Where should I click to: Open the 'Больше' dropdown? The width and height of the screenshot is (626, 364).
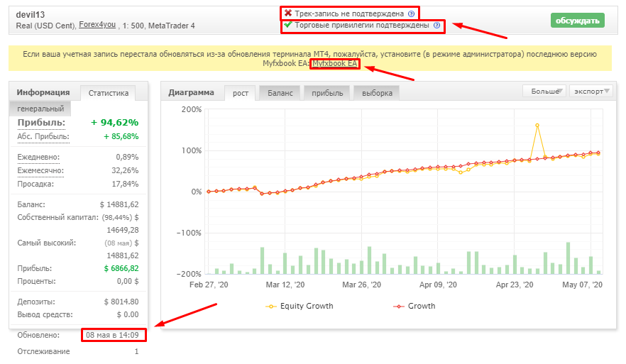pos(544,91)
